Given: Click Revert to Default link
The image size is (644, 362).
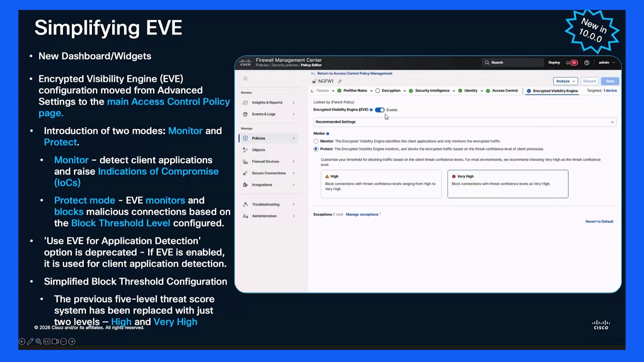Looking at the screenshot, I should [x=599, y=222].
